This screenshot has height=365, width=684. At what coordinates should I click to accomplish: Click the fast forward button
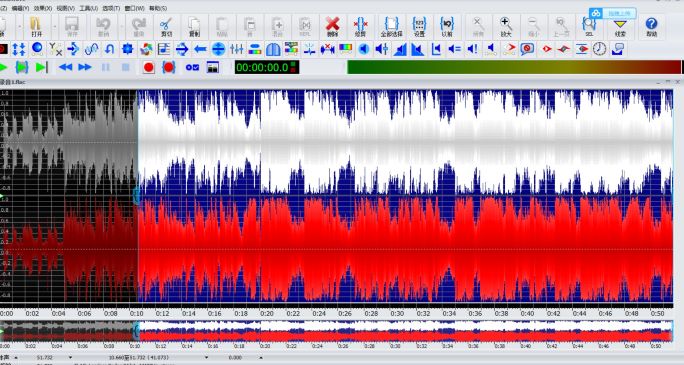[85, 68]
